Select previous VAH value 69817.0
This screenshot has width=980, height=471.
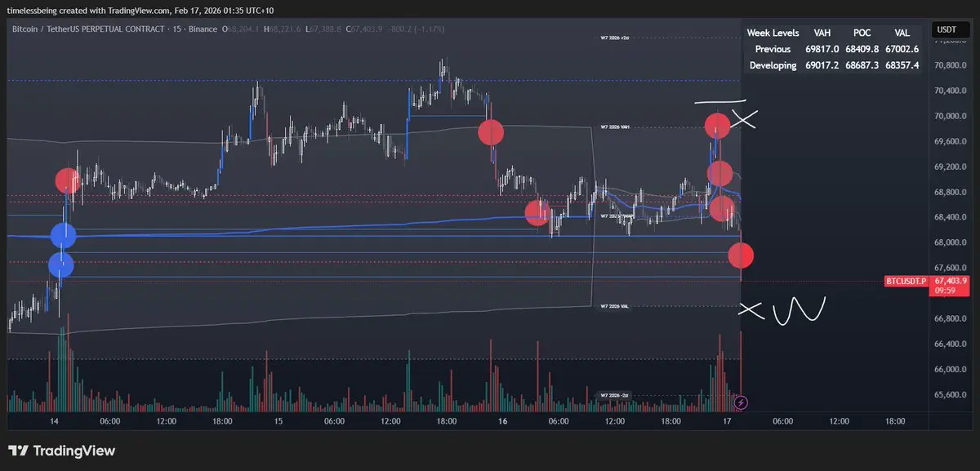[821, 49]
